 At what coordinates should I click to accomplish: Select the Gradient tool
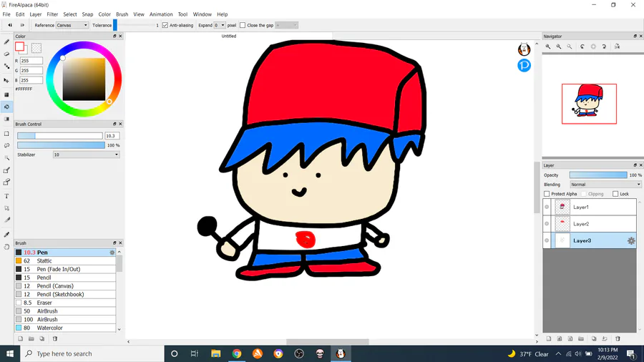click(6, 119)
